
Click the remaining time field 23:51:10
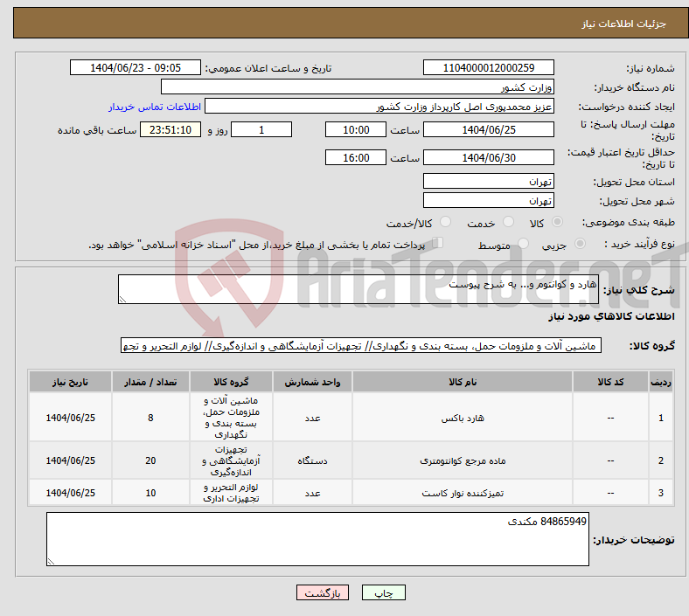[x=171, y=130]
